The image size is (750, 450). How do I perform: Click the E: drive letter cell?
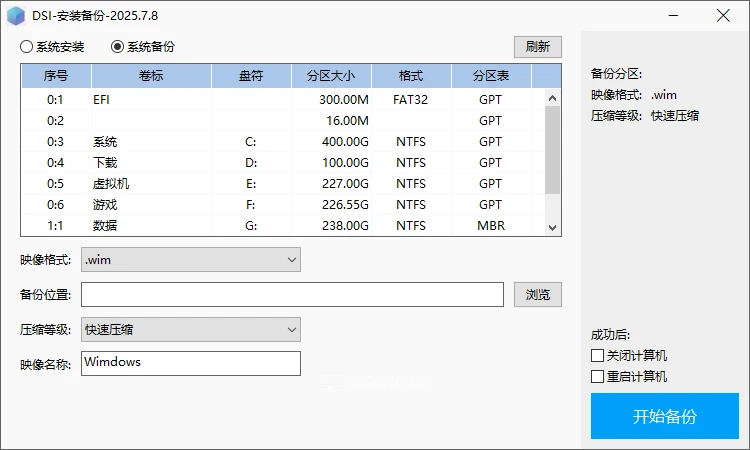(251, 184)
